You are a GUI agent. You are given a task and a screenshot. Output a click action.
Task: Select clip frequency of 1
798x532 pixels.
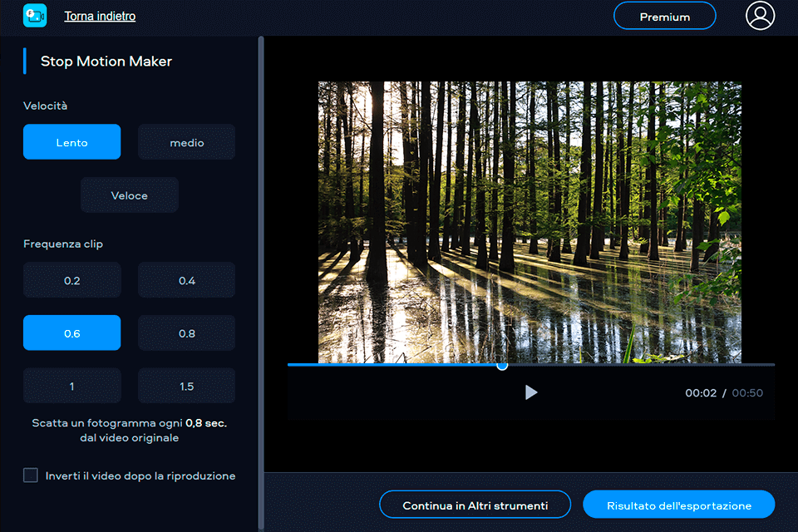pos(71,385)
